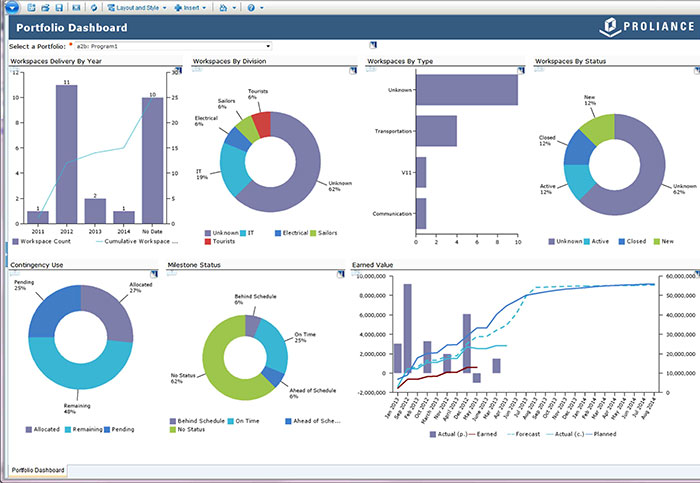The height and width of the screenshot is (483, 700).
Task: Click the cyan IT slice in Division donut
Action: pyautogui.click(x=233, y=169)
